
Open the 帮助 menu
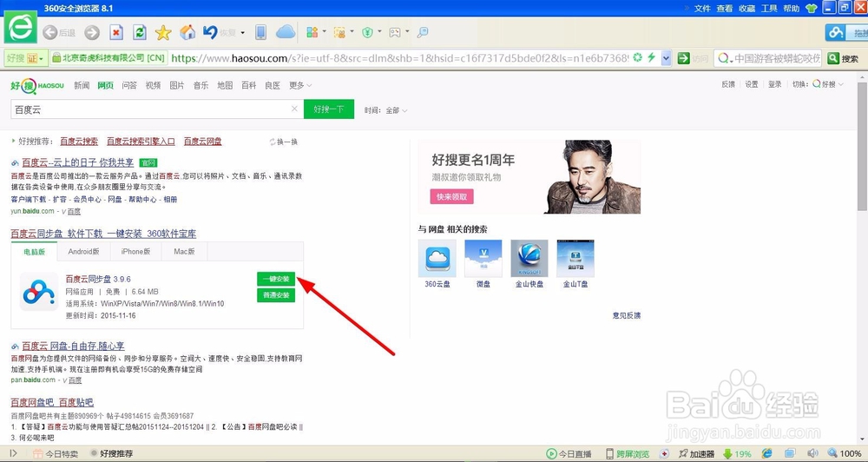click(792, 9)
